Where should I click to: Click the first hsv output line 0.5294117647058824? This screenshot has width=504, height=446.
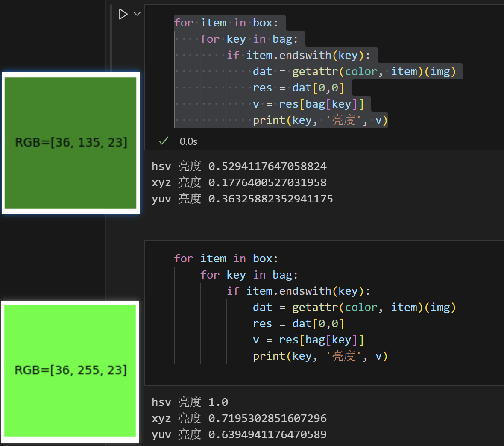(239, 166)
